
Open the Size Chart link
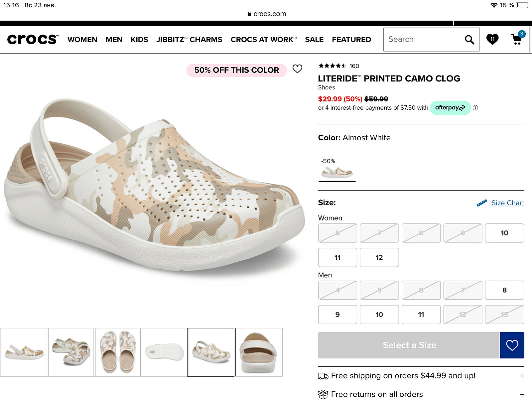click(507, 203)
